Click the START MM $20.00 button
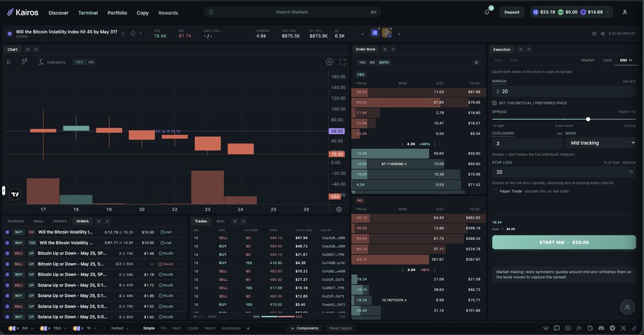 [564, 242]
